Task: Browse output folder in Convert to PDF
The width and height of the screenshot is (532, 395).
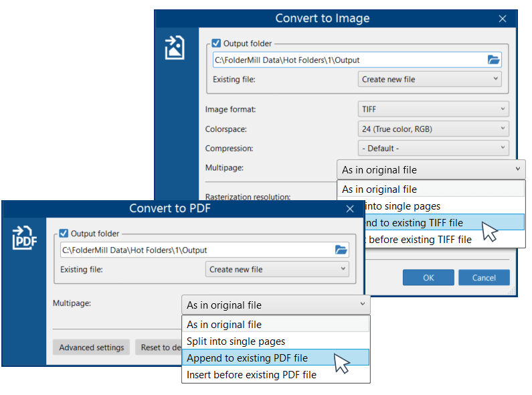Action: [x=341, y=250]
